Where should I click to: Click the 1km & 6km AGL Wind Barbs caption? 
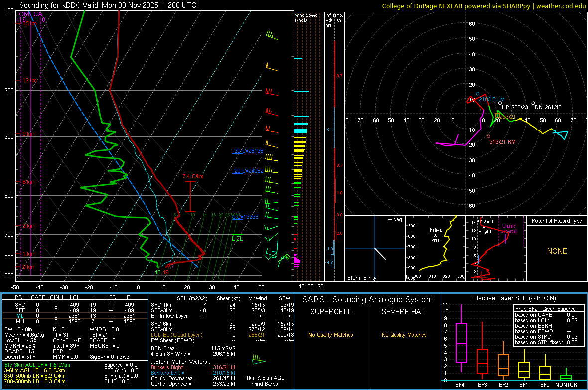click(x=265, y=381)
